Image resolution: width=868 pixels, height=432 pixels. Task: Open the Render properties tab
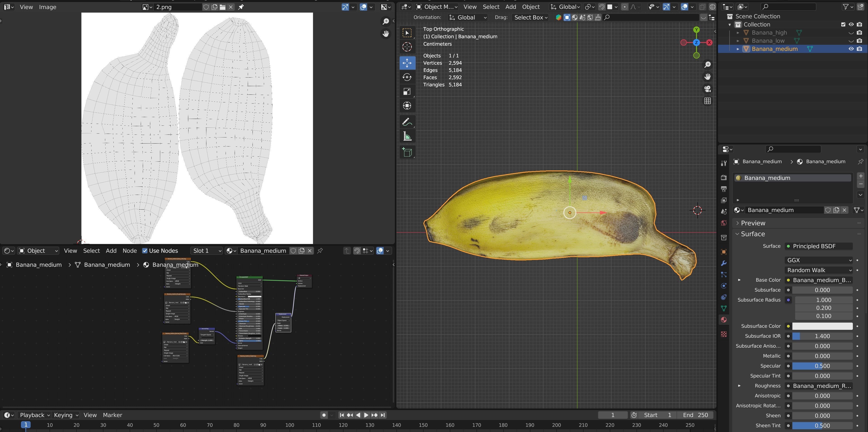723,177
